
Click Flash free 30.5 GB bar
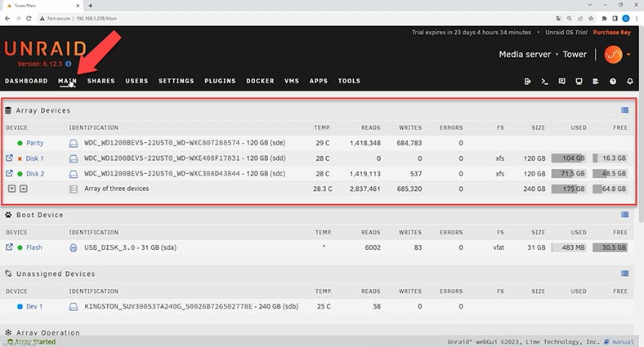click(x=610, y=247)
